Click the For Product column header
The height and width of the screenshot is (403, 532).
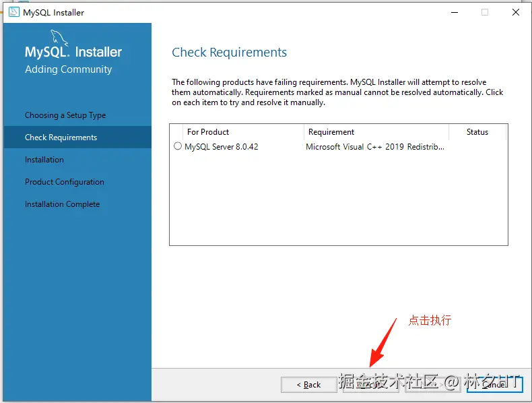(x=243, y=132)
